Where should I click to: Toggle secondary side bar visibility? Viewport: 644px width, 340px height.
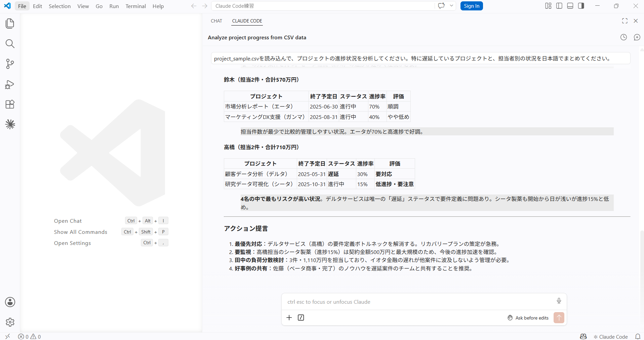581,6
